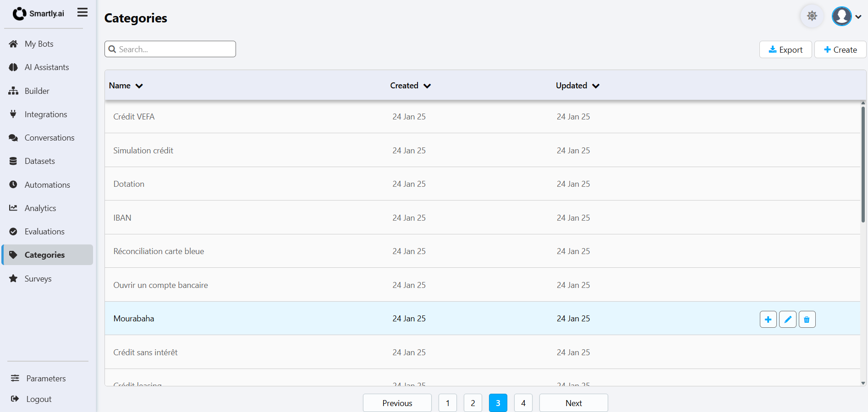Click the scrollbar down arrow
The width and height of the screenshot is (868, 412).
point(863,383)
